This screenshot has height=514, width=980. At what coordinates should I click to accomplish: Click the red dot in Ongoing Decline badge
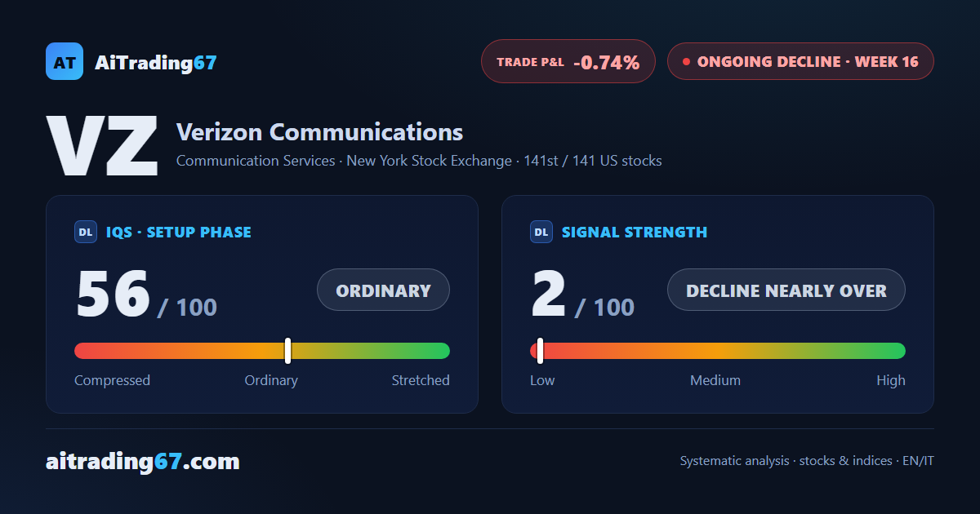click(x=686, y=61)
